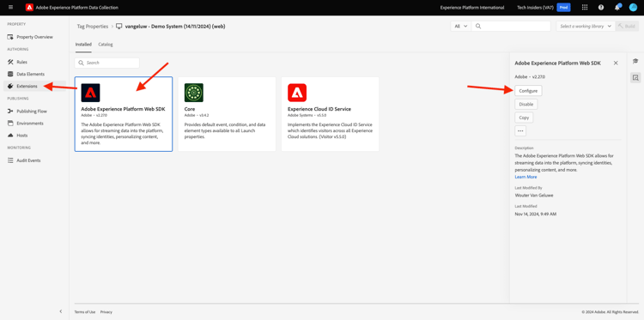
Task: Open the learning panel icon on right rail
Action: pos(635,61)
